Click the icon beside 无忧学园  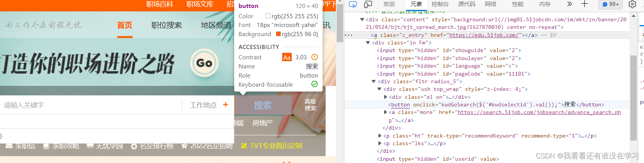[90, 146]
